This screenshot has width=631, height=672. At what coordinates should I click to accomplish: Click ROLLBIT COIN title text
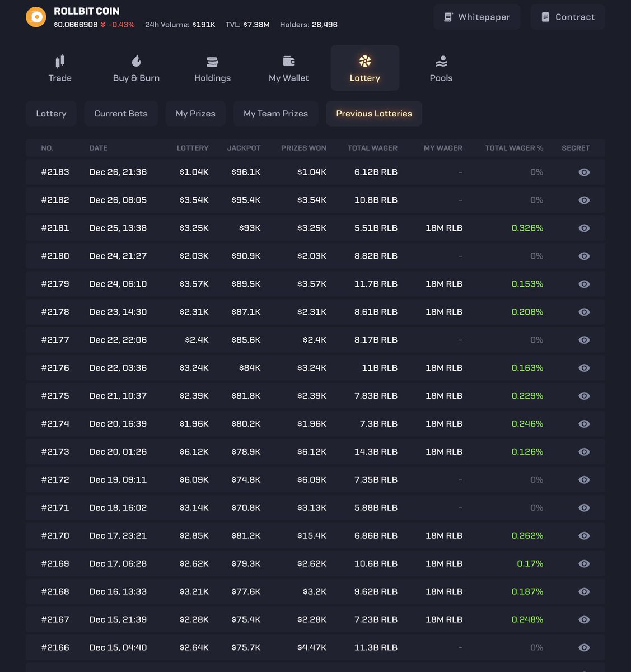[86, 11]
